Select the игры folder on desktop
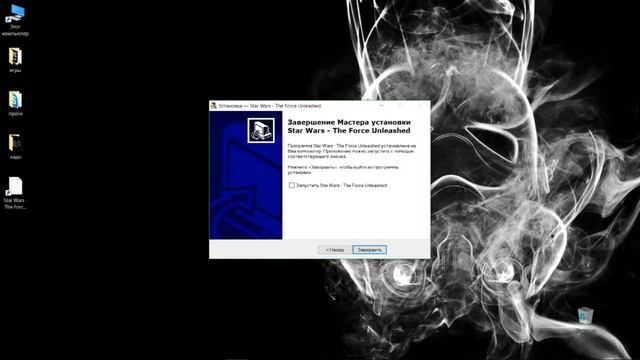640x360 pixels. click(15, 60)
